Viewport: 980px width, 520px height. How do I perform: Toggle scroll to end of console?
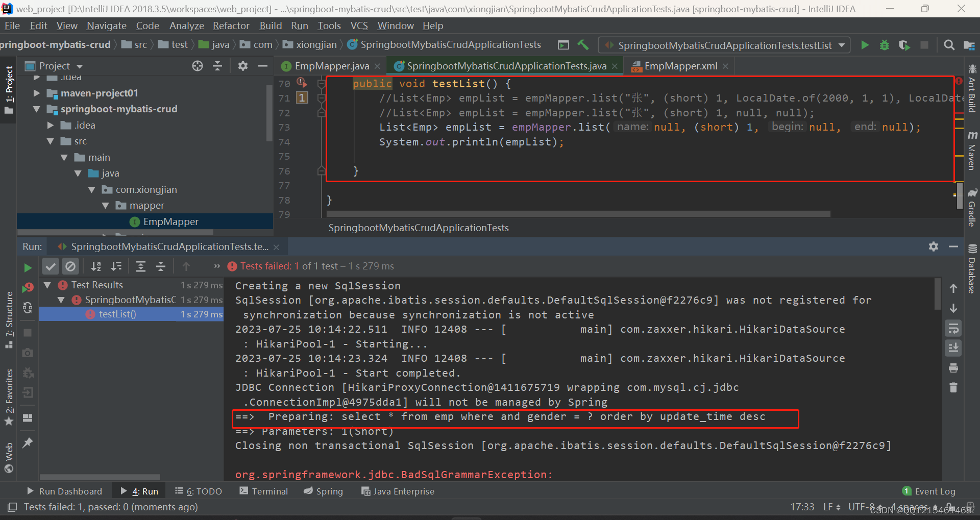pos(953,348)
